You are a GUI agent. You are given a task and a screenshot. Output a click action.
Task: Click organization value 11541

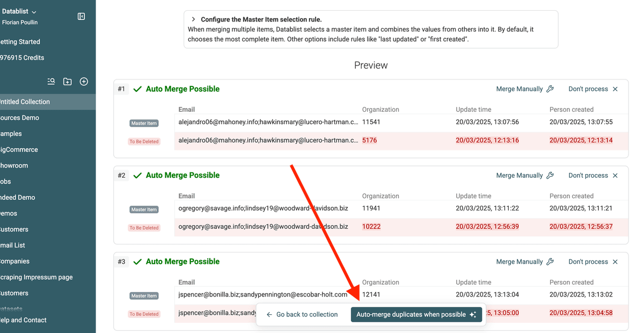point(371,122)
